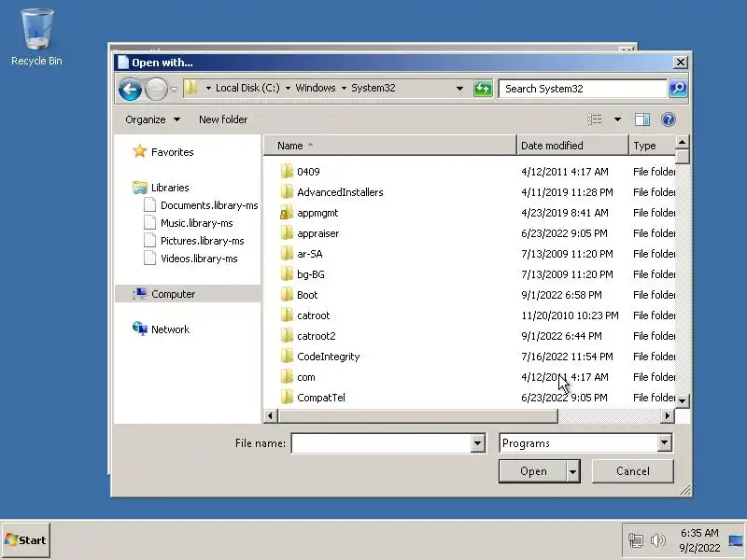Click the Start button
747x560 pixels.
point(26,540)
